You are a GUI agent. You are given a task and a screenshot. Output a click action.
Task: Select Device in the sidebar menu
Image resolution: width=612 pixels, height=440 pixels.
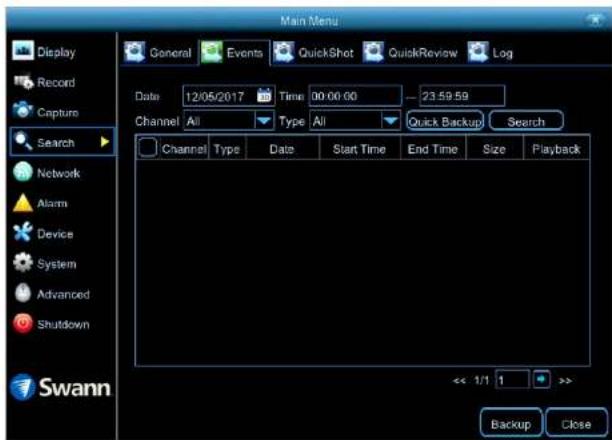[55, 234]
